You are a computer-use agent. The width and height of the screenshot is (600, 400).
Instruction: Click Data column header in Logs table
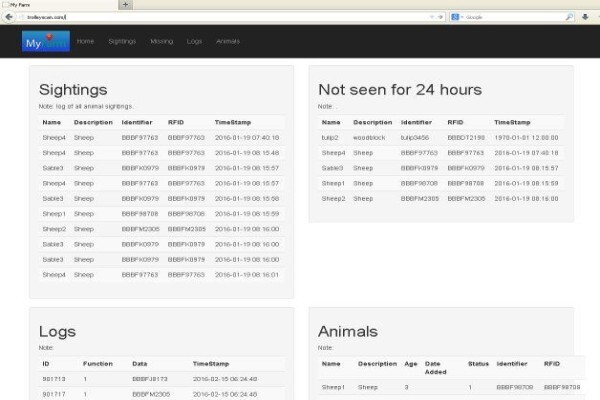[x=140, y=364]
